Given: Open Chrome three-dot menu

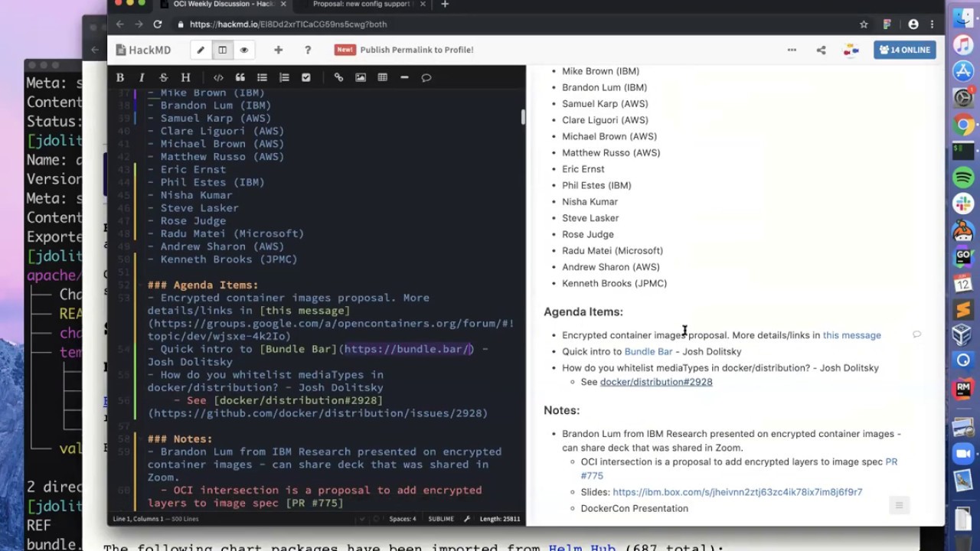Looking at the screenshot, I should click(932, 24).
